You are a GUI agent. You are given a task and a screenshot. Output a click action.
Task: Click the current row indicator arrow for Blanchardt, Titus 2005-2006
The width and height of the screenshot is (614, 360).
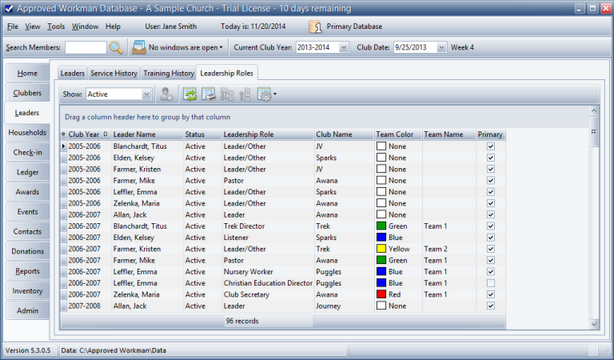(63, 146)
